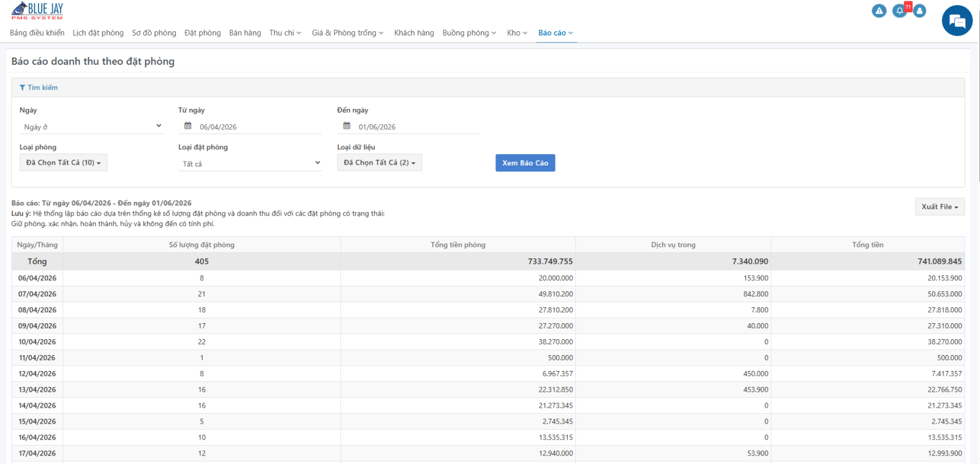Click total amount 27.818.000

(944, 310)
